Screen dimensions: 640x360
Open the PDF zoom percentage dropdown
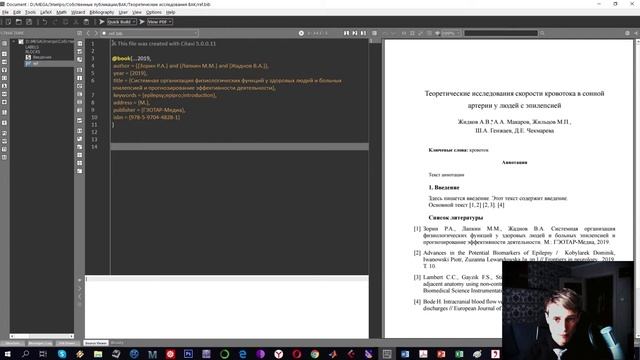tap(451, 33)
